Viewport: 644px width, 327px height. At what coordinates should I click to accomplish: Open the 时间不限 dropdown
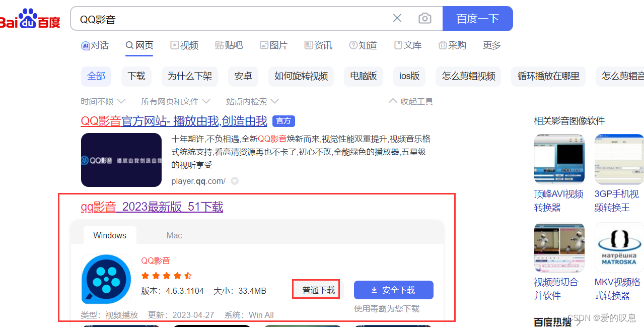[103, 101]
